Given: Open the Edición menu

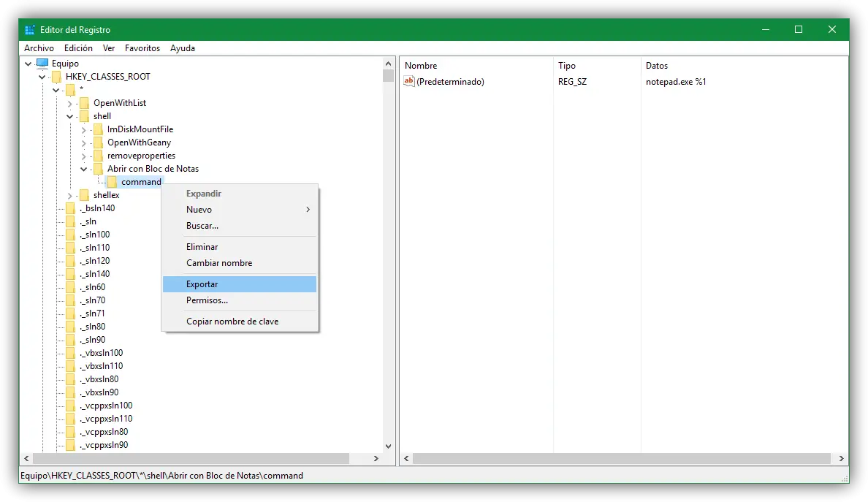Looking at the screenshot, I should [78, 48].
